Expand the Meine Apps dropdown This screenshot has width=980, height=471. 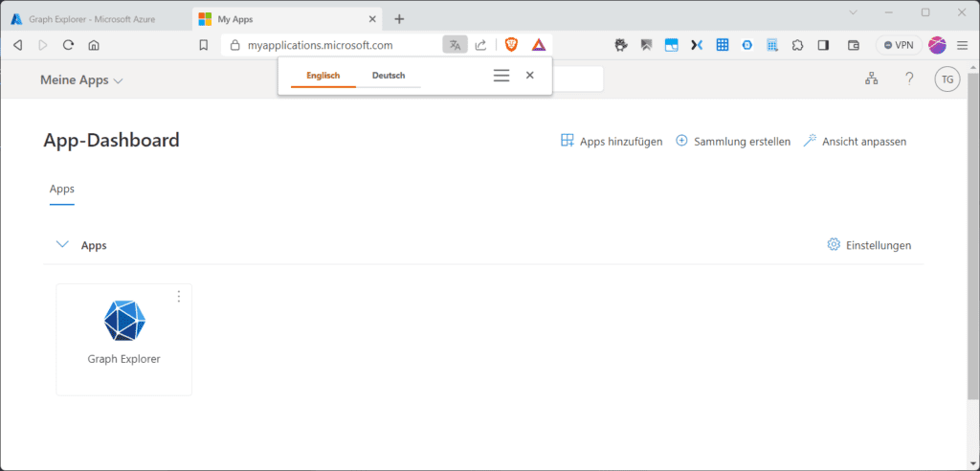click(81, 80)
